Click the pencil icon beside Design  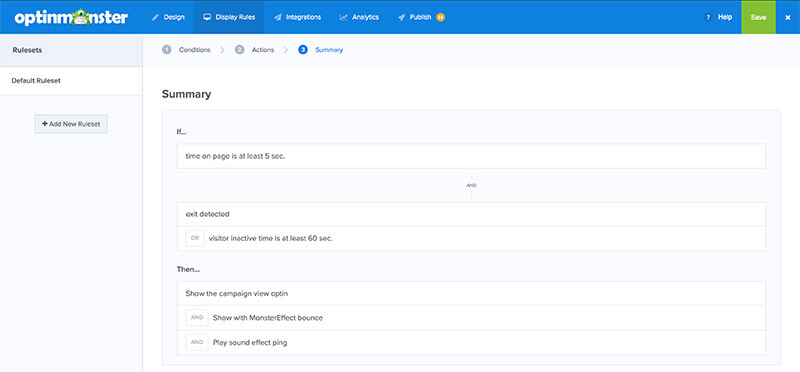tap(156, 17)
